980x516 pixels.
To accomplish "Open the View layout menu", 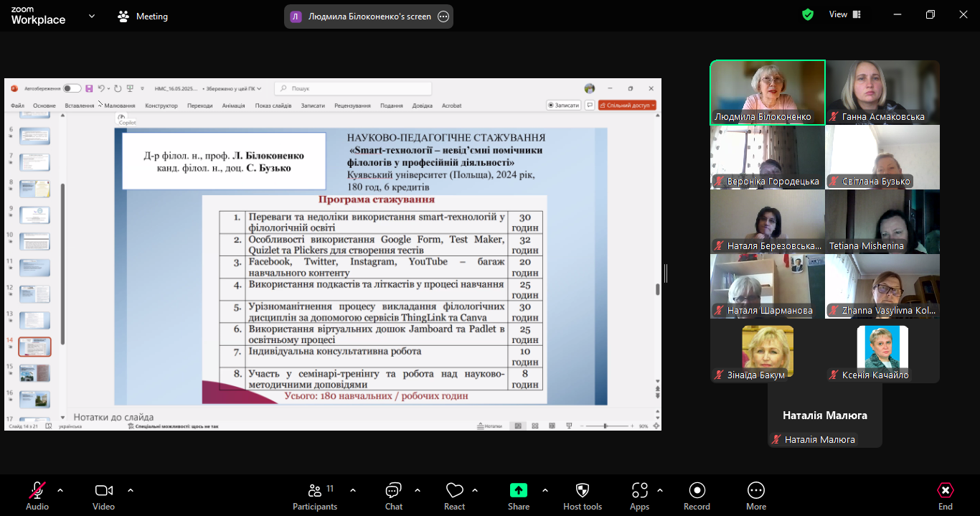I will point(844,15).
